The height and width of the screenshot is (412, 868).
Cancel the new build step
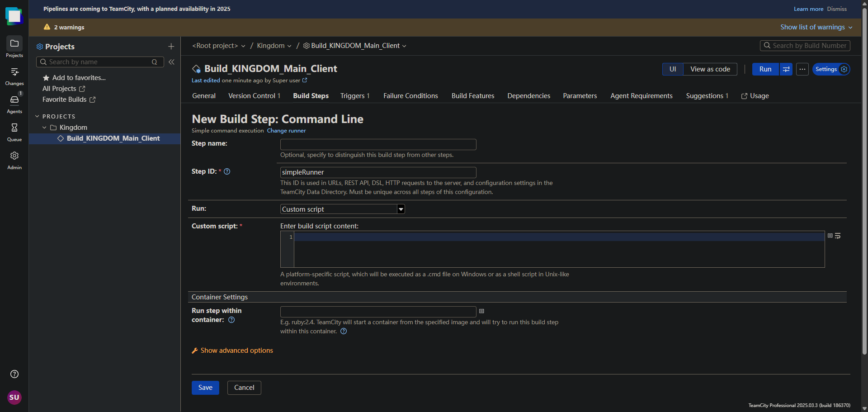[244, 388]
